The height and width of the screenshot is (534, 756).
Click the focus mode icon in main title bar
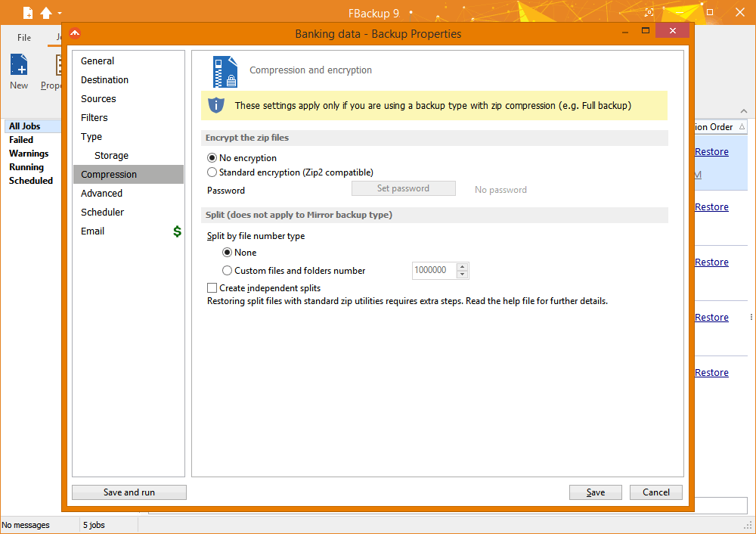point(649,13)
